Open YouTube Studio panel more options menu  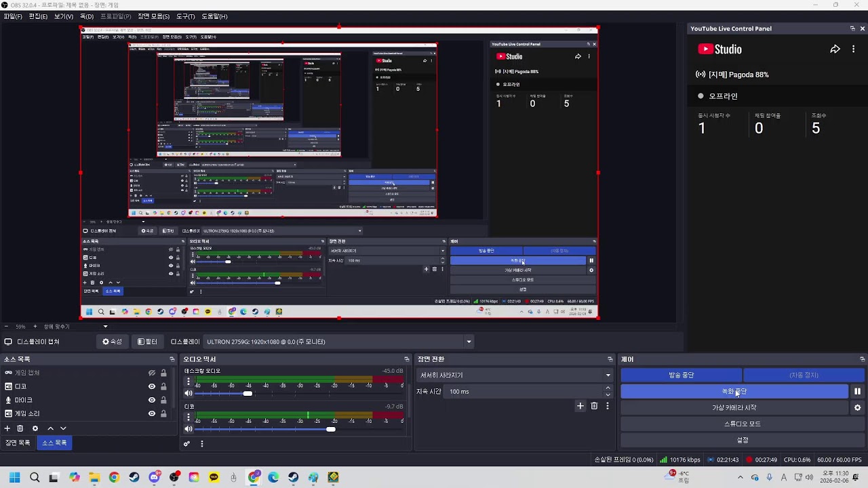(853, 49)
